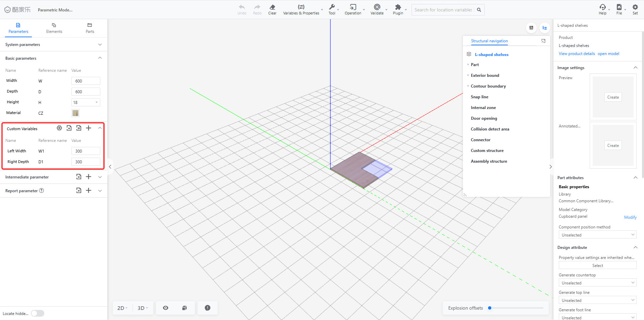This screenshot has height=320, width=644.
Task: Collapse Custom Variables section
Action: [x=100, y=128]
